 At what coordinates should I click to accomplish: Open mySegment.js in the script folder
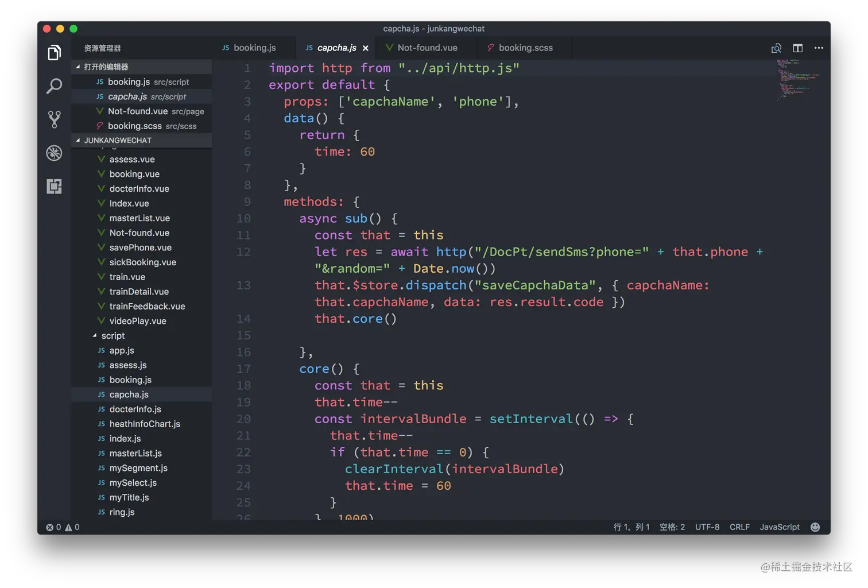(x=141, y=468)
